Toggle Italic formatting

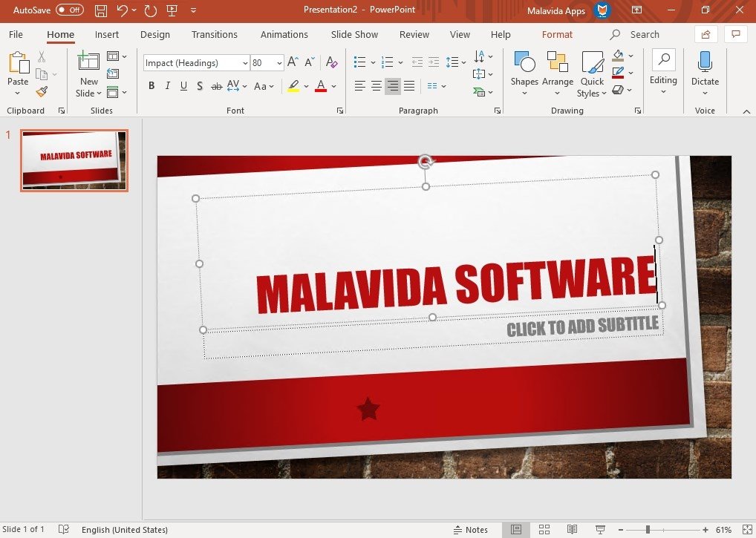tap(167, 86)
